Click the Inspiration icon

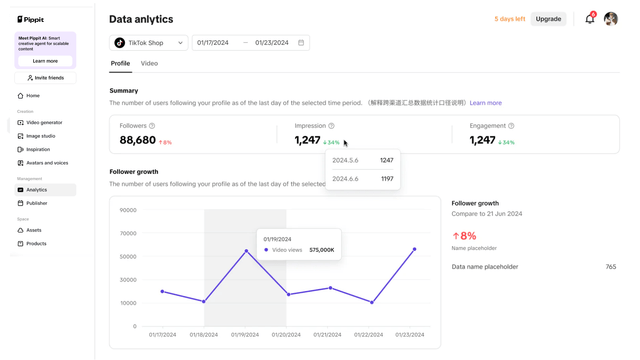(20, 149)
